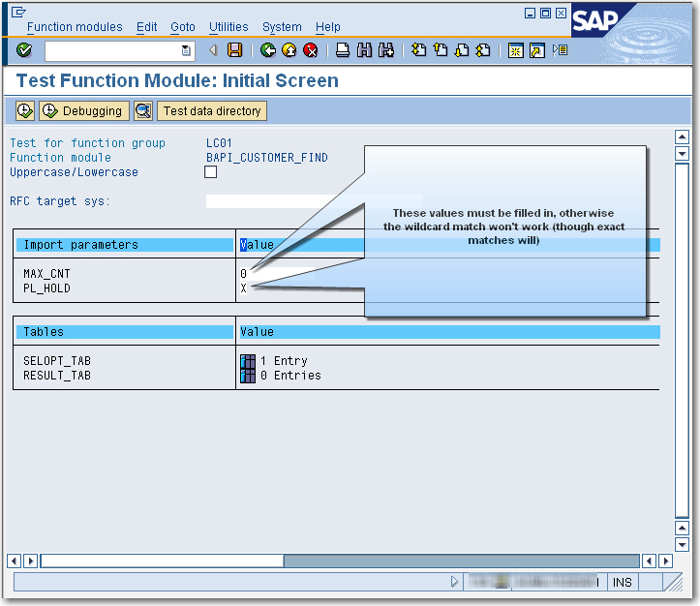Viewport: 700px width, 606px height.
Task: Click the 1 Entry text for SELOPT_TAB
Action: coord(284,361)
